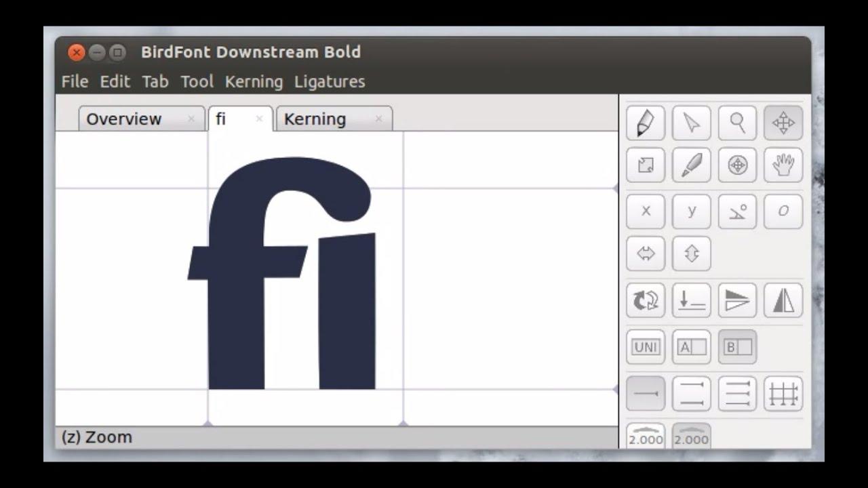Click the move to baseline button

click(692, 300)
